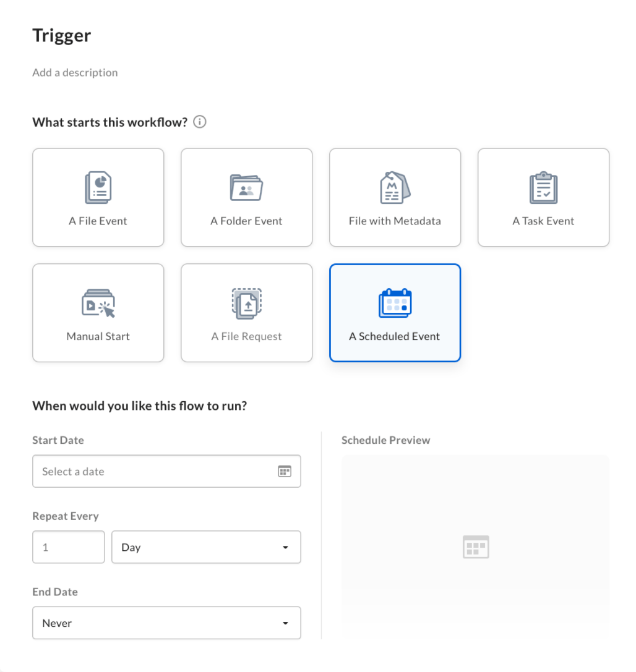Click the Repeat Every number field
This screenshot has width=636, height=672.
pos(69,547)
